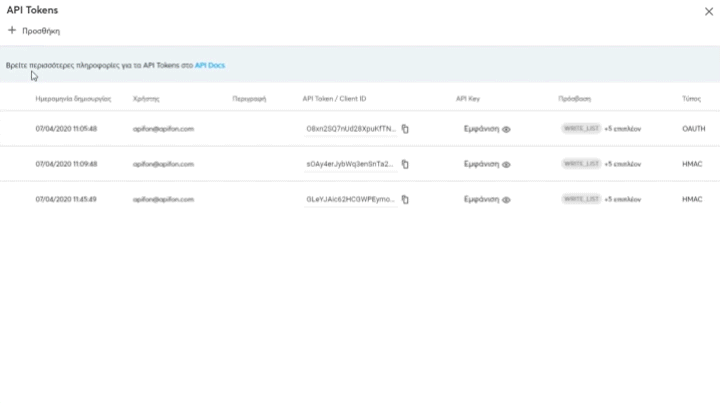Click the token field starting with sOAy4er
Screen dimensions: 720x403
pos(350,164)
